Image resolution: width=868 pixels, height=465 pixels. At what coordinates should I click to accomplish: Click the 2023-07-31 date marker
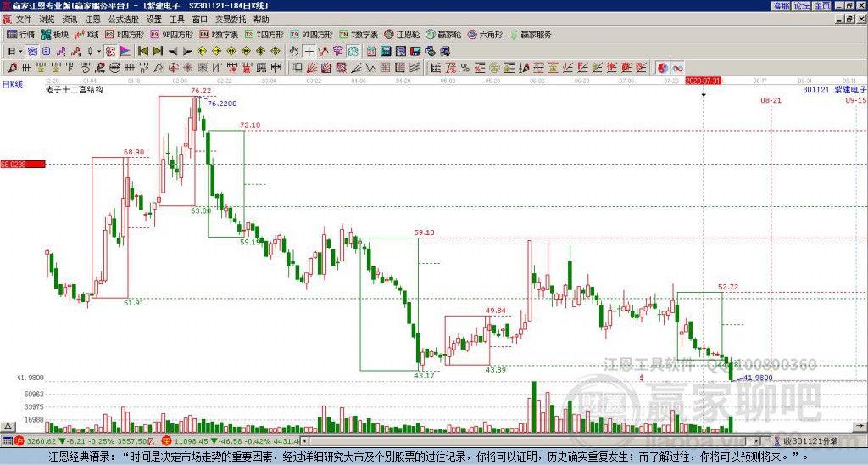coord(703,81)
